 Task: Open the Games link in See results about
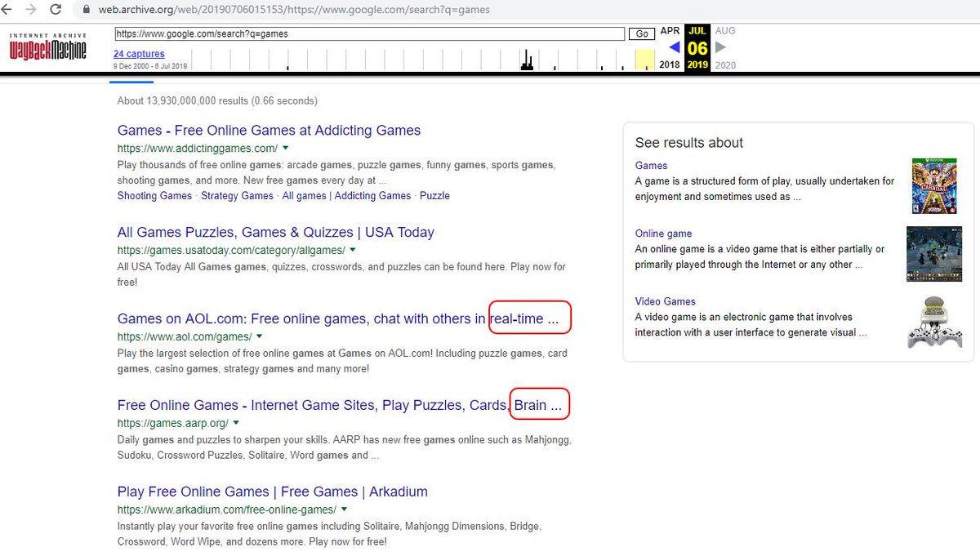click(x=651, y=166)
